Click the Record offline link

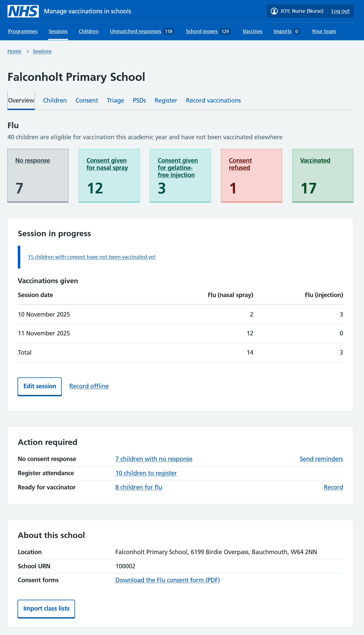click(89, 386)
